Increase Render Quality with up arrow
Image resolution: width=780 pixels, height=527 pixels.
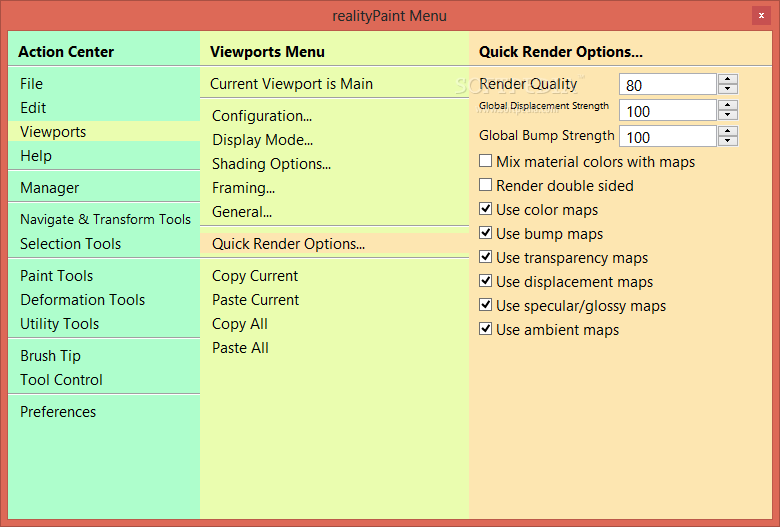point(728,79)
